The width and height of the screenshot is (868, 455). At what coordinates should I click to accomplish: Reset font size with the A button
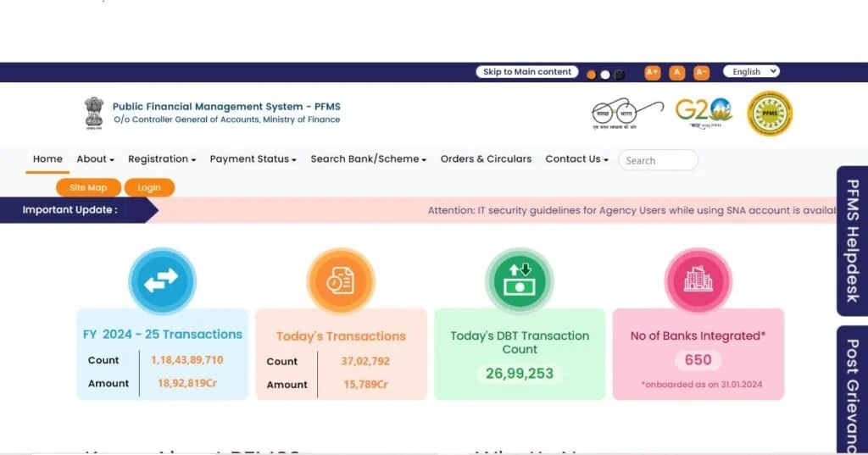click(x=676, y=73)
